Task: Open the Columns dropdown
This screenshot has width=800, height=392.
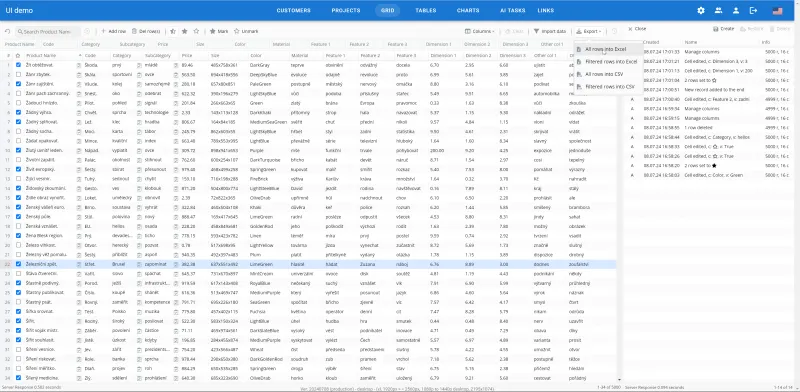Action: (x=480, y=31)
